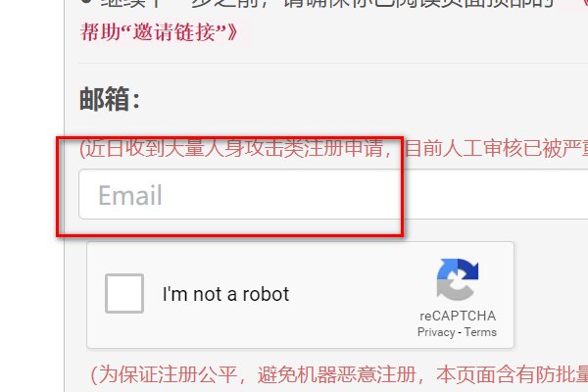This screenshot has height=392, width=588.
Task: Click the Email input field
Action: point(333,194)
